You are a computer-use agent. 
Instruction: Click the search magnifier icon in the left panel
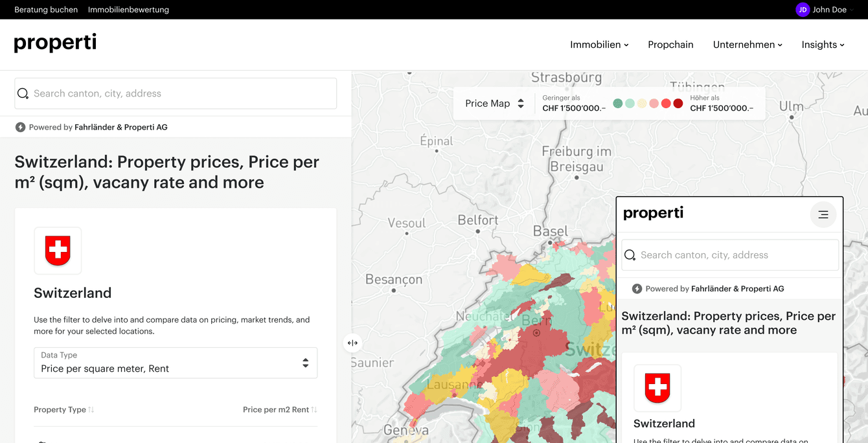pos(23,93)
